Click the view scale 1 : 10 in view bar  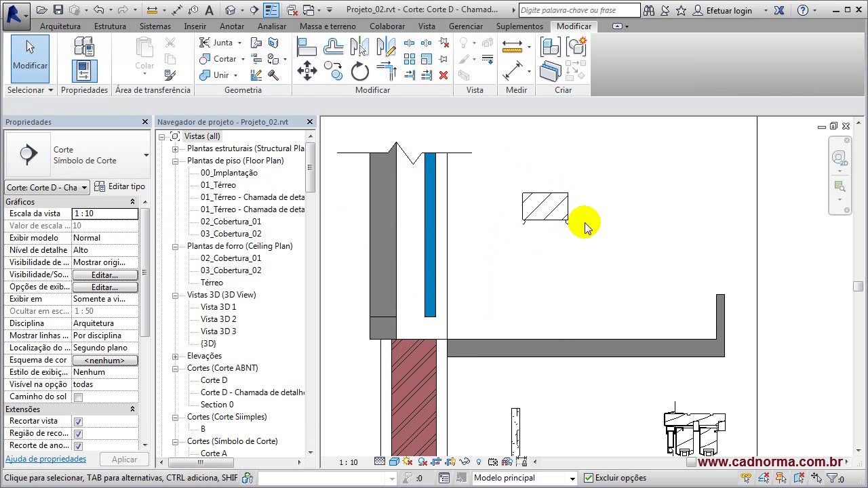[349, 462]
